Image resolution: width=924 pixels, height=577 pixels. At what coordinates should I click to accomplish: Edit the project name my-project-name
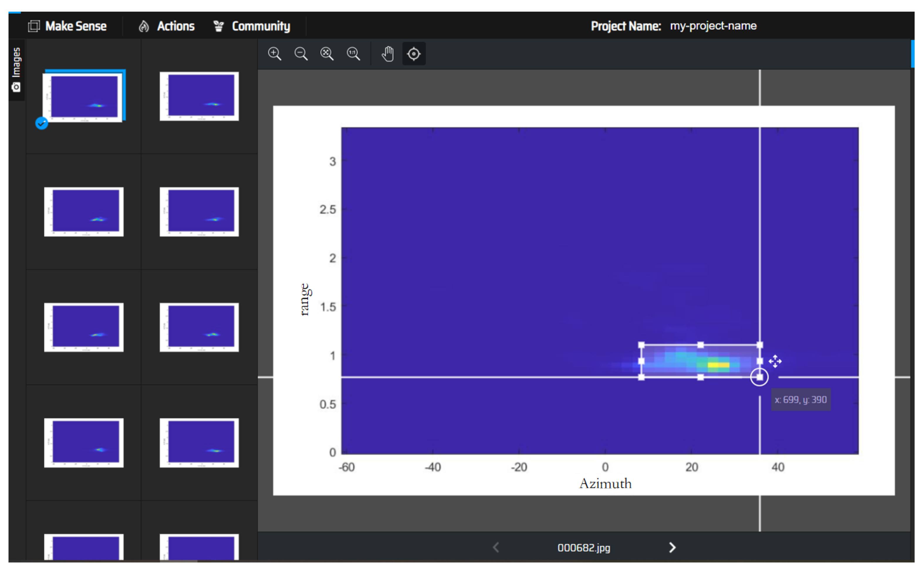(713, 26)
